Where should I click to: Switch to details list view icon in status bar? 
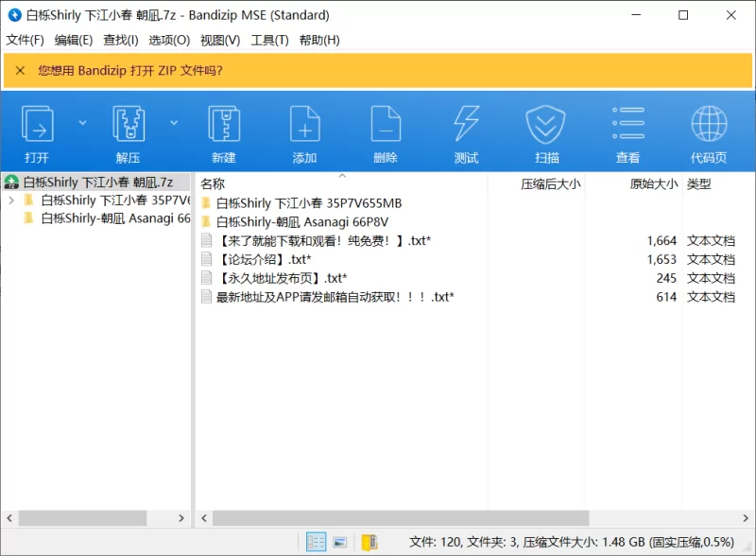point(317,542)
